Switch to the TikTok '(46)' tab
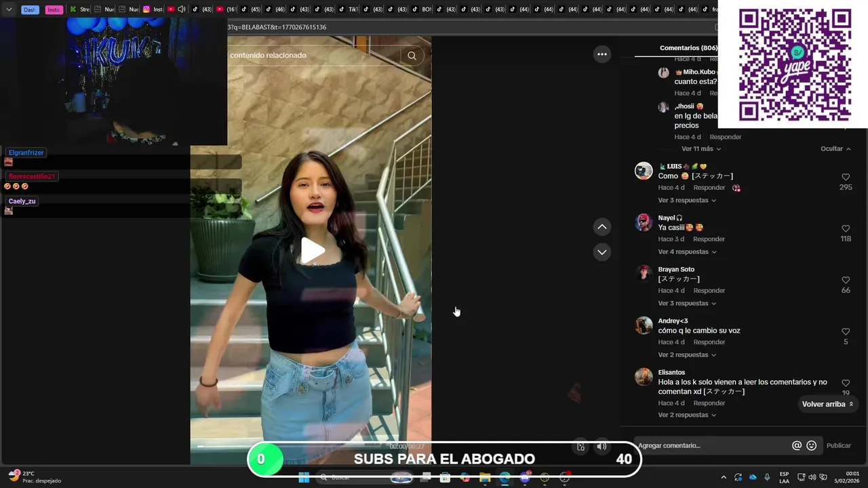 pos(275,9)
